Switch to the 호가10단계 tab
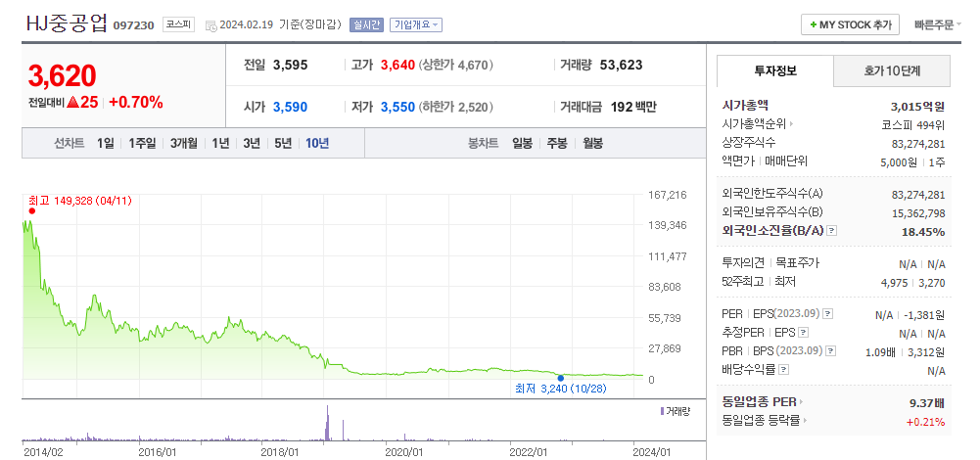 click(892, 70)
